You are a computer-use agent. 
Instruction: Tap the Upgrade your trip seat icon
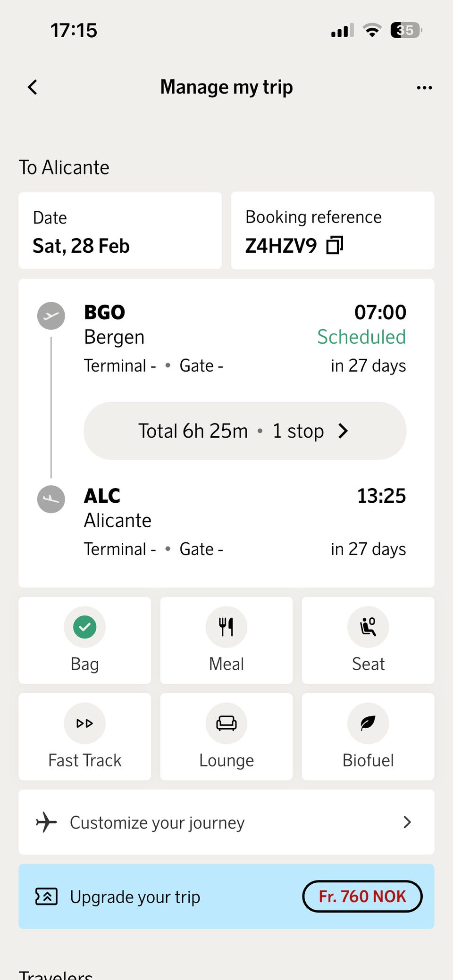46,897
